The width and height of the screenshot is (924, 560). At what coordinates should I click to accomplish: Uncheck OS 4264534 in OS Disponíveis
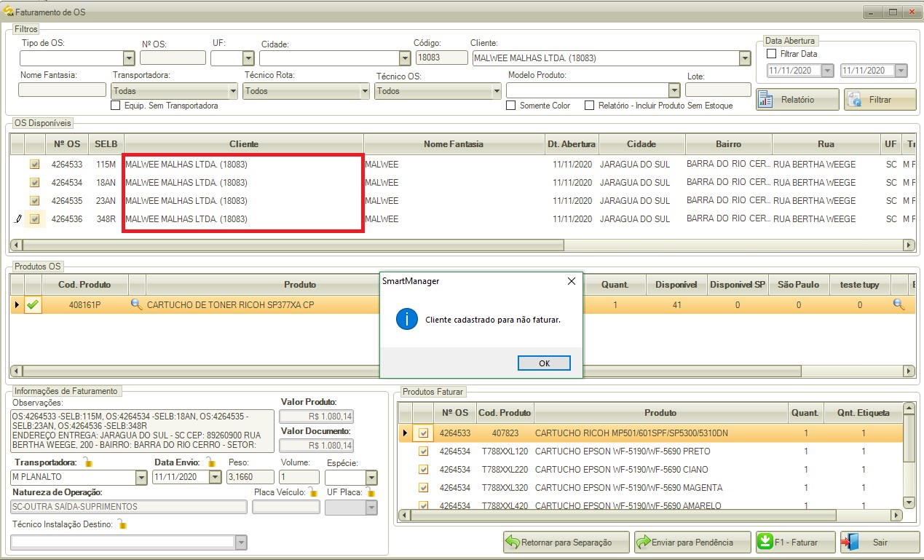pyautogui.click(x=34, y=183)
